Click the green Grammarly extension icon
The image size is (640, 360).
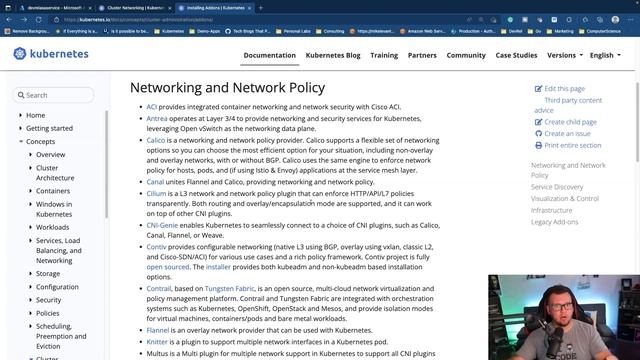click(510, 20)
